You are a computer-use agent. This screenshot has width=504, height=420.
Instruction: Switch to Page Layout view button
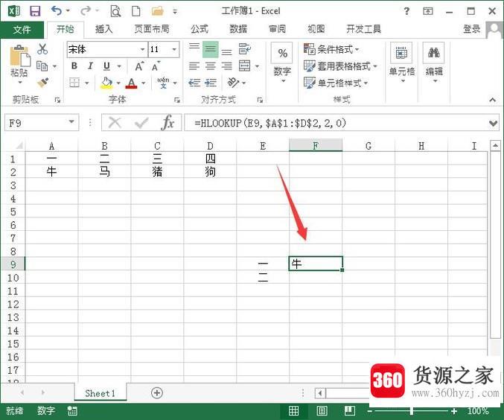322,410
